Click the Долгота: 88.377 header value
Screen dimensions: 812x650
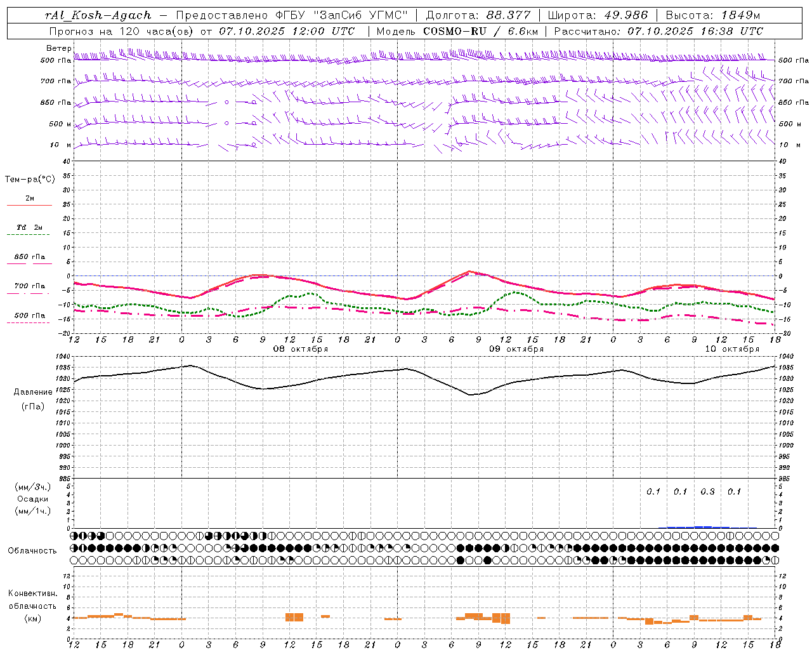coord(478,15)
